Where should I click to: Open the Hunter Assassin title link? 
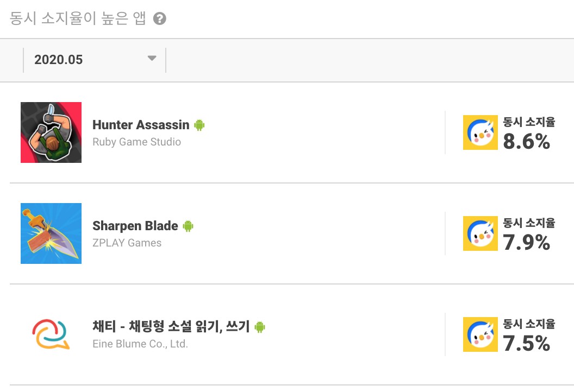[141, 125]
